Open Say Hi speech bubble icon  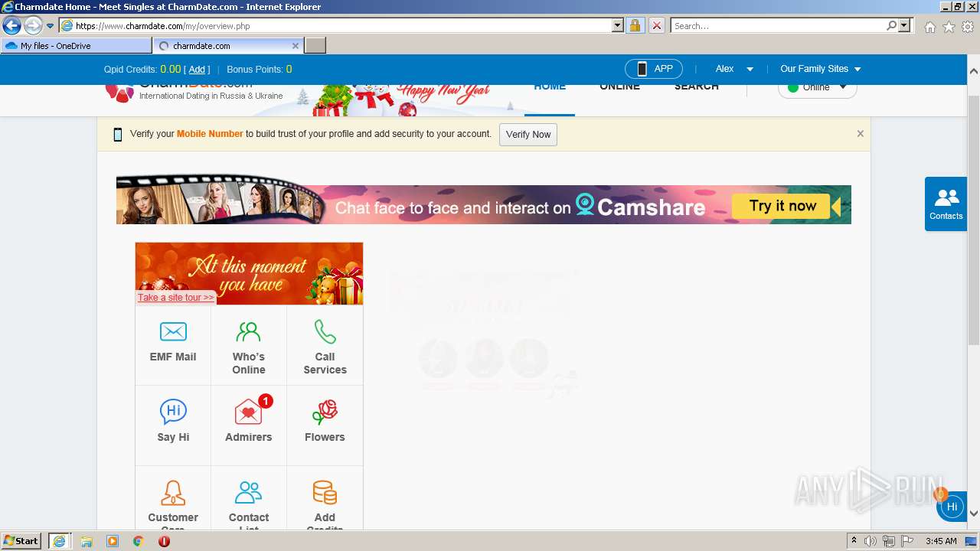(173, 412)
